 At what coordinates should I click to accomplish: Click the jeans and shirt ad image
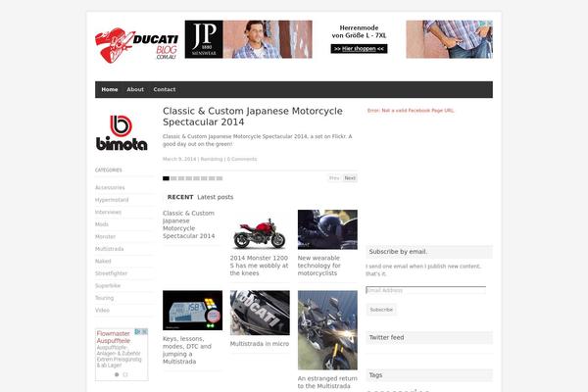point(449,39)
